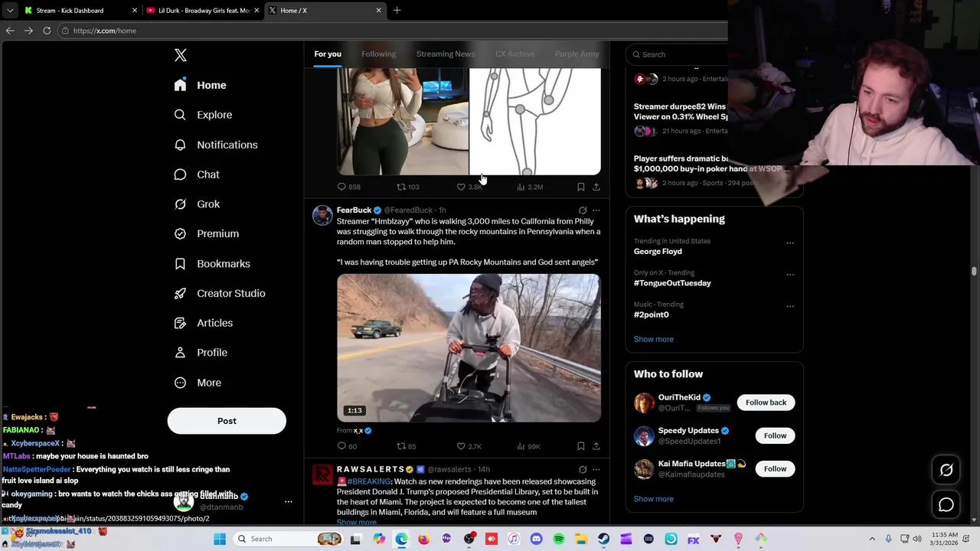This screenshot has height=551, width=980.
Task: View analytics of the 2.2M views post
Action: 530,187
